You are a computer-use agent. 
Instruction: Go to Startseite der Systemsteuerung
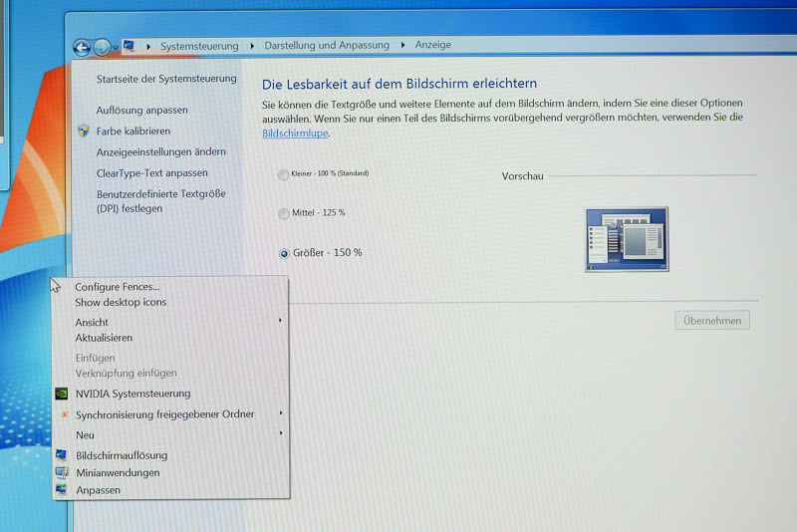tap(166, 79)
